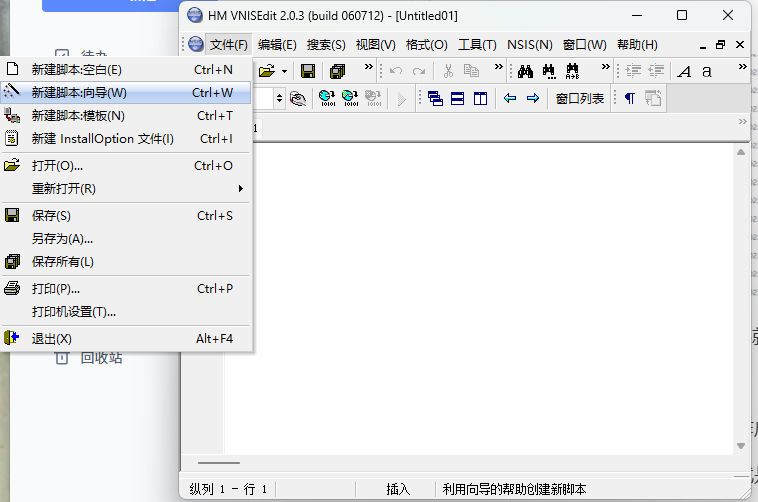Screen dimensions: 758x502
Task: Expand the 重新打开(R) submenu
Action: (x=126, y=189)
